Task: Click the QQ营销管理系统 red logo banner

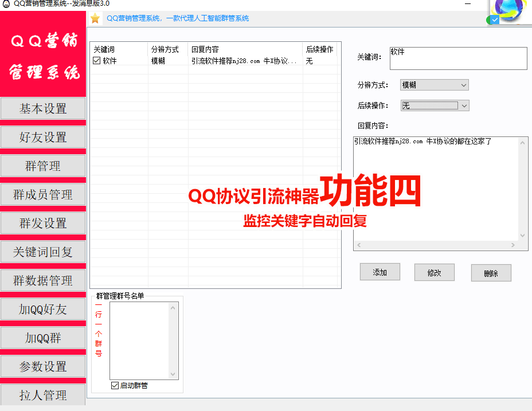Action: (43, 56)
